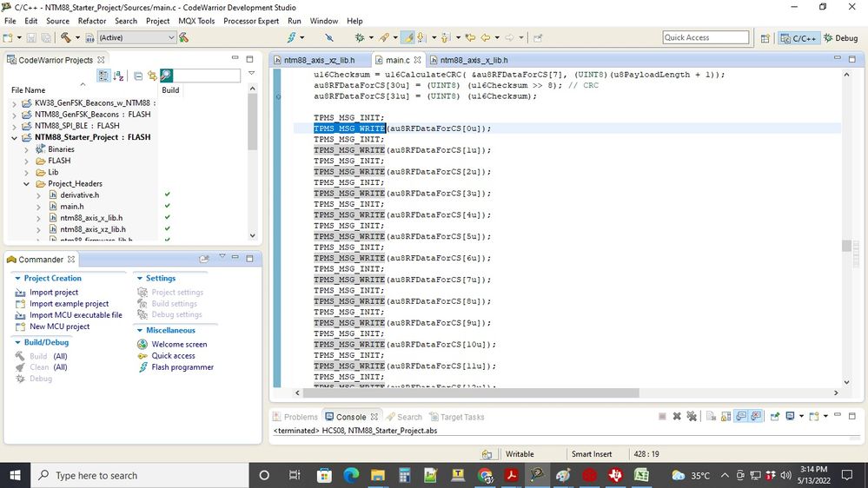Click Import project link in Commander
Image resolution: width=868 pixels, height=488 pixels.
click(54, 292)
